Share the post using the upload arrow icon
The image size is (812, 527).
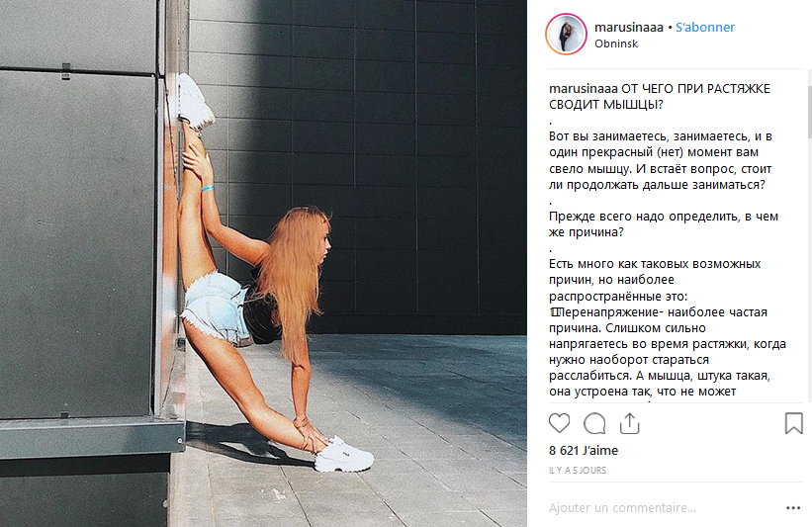(x=630, y=423)
